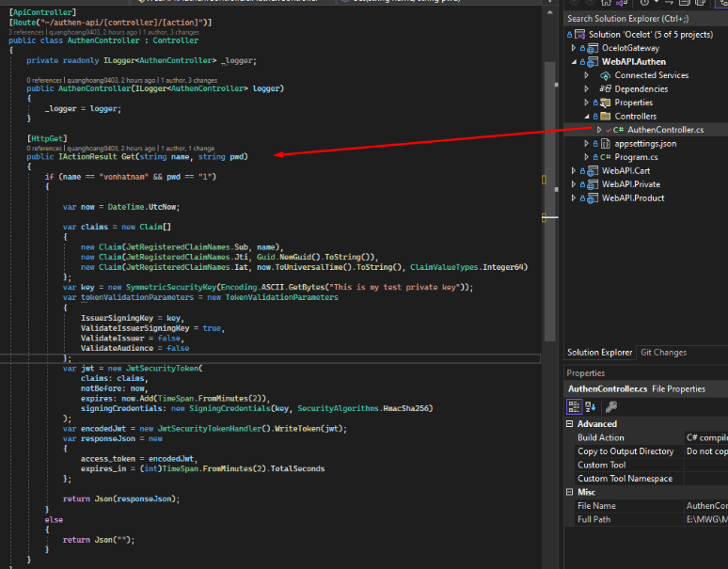Collapse the Advanced property category

coord(571,424)
